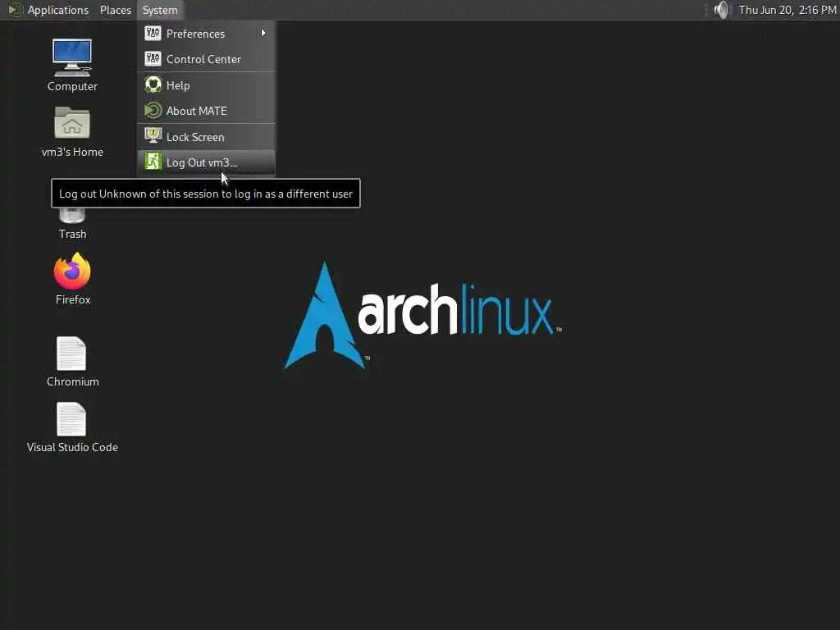The width and height of the screenshot is (840, 630).
Task: Click the clock showing Thu Jun 20
Action: tap(787, 10)
